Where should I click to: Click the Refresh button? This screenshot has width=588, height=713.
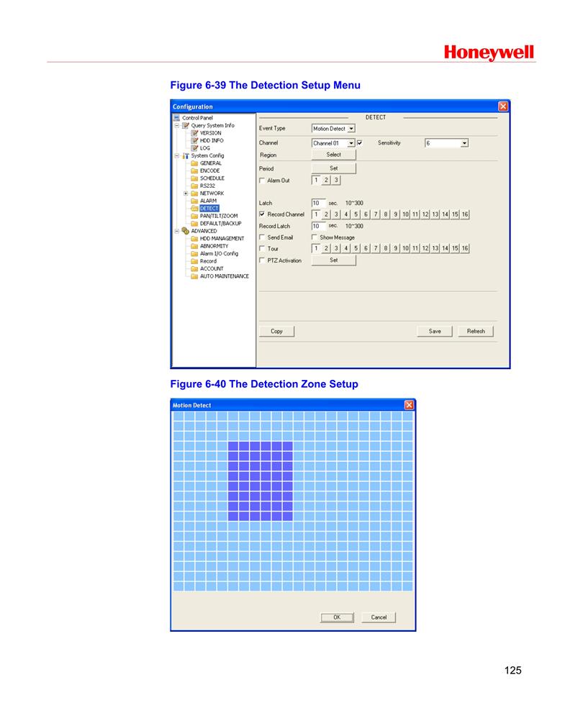coord(476,331)
